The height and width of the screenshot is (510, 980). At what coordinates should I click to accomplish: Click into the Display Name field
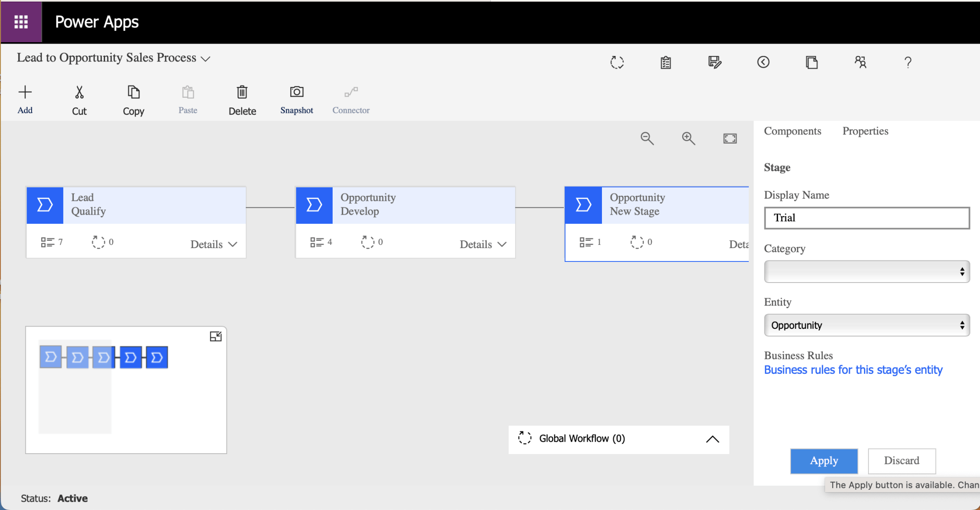[x=867, y=218]
